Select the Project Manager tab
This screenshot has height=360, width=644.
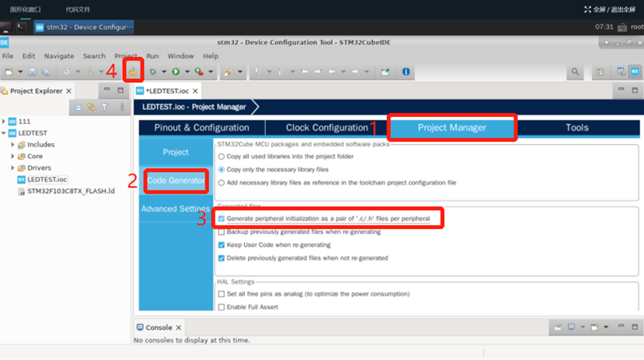[x=452, y=128]
